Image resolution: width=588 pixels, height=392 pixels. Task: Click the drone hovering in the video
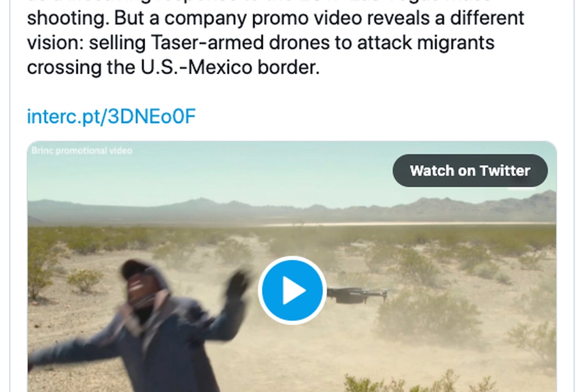356,295
